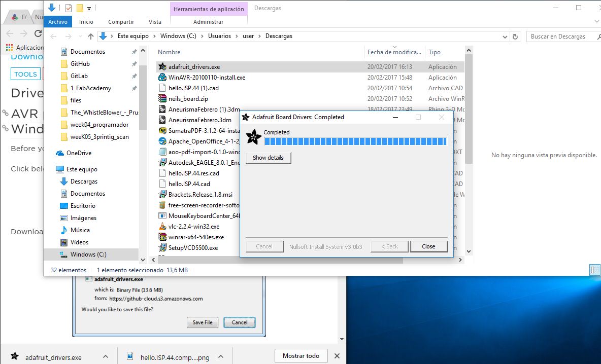The image size is (601, 364).
Task: Open the Archivo menu tab
Action: pos(58,22)
